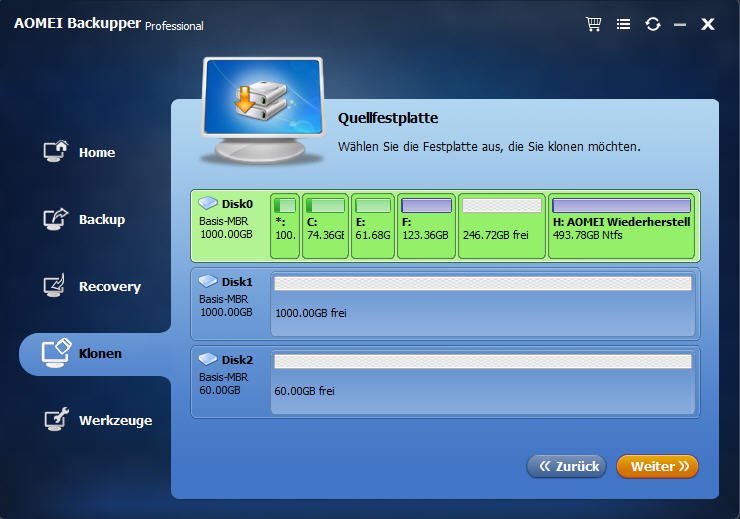Select the H: AOMEI Wiederherstell partition

point(621,226)
